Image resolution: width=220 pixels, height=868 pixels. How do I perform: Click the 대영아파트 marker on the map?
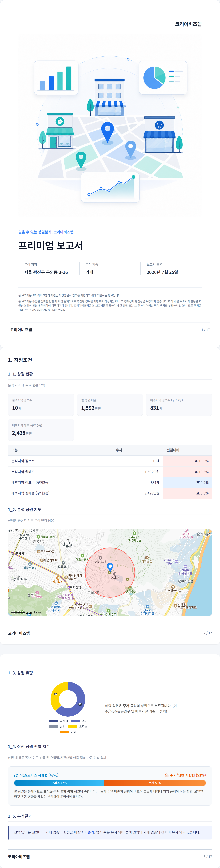pyautogui.click(x=42, y=560)
